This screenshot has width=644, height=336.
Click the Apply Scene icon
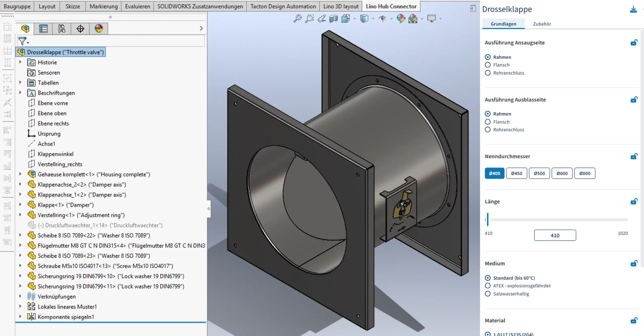point(413,19)
